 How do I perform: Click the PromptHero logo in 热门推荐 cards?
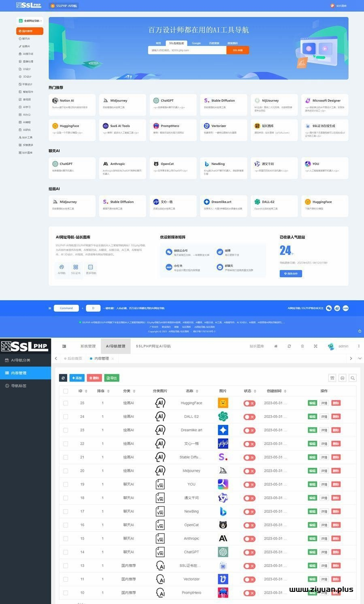tap(156, 126)
